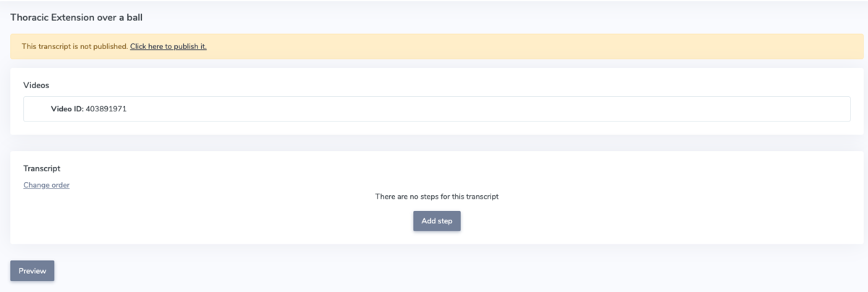Select the Videos section heading
Viewport: 868px width, 292px height.
pos(36,85)
